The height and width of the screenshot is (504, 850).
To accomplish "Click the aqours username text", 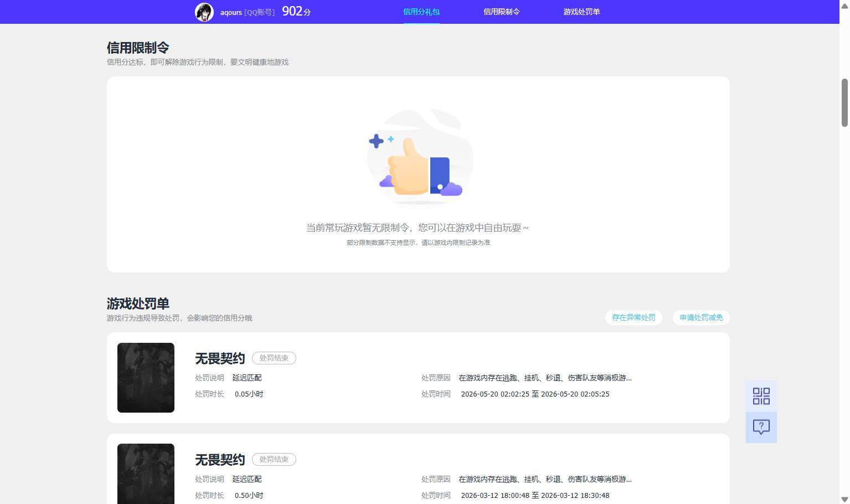I will (231, 12).
